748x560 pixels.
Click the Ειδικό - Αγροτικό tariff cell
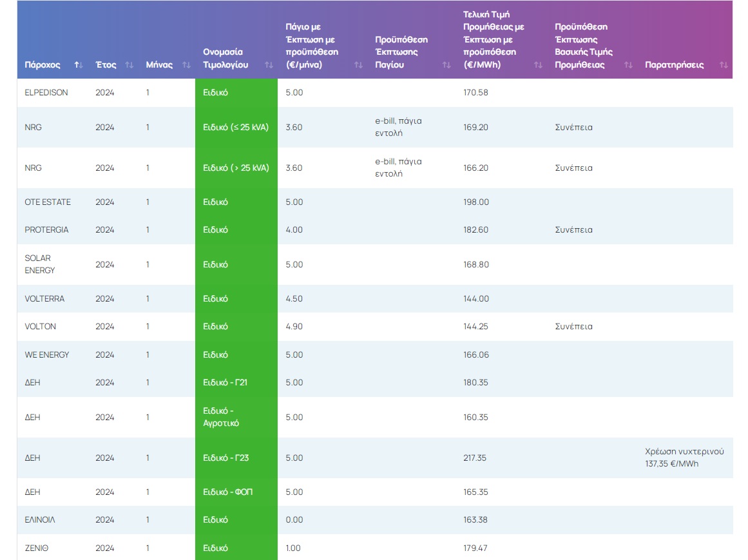pos(221,418)
